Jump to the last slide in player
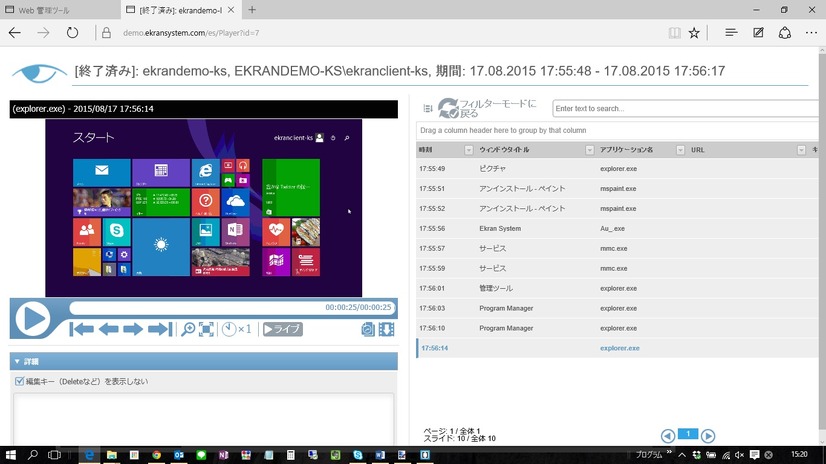Viewport: 826px width, 464px height. (160, 329)
